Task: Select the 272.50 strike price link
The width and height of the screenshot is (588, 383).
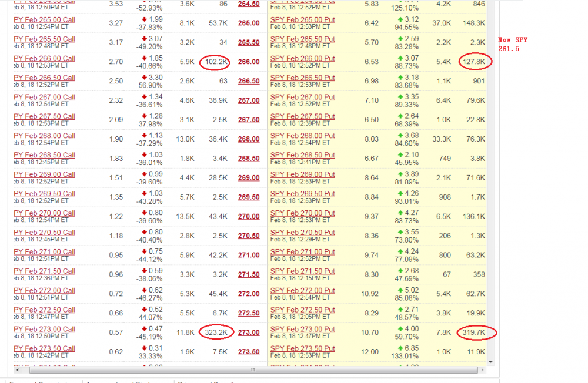Action: tap(249, 313)
